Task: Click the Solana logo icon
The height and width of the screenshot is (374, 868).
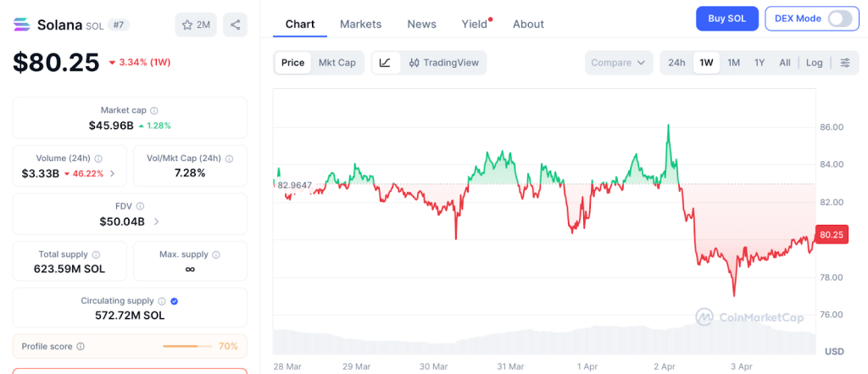Action: click(x=22, y=25)
